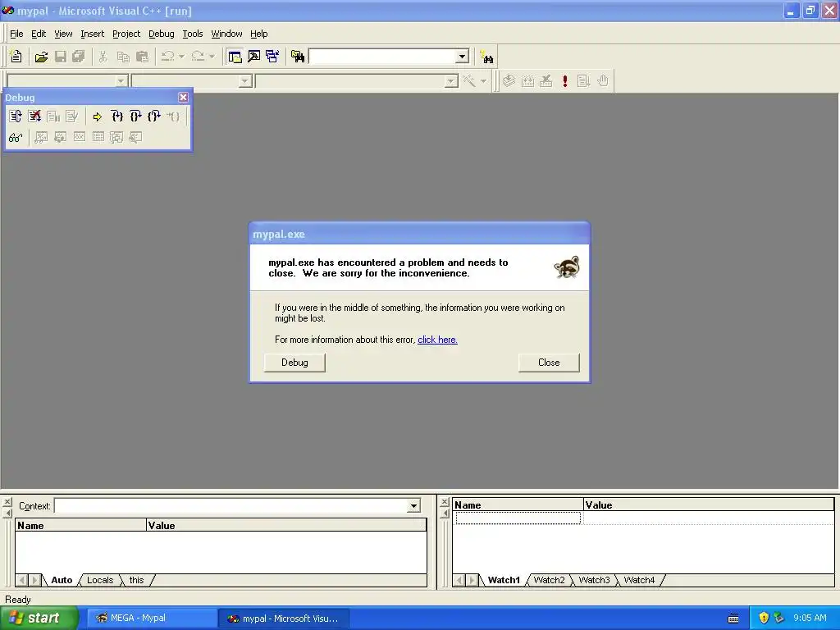Click Step Out in Debug toolbar
Viewport: 840px width, 630px height.
coord(154,116)
